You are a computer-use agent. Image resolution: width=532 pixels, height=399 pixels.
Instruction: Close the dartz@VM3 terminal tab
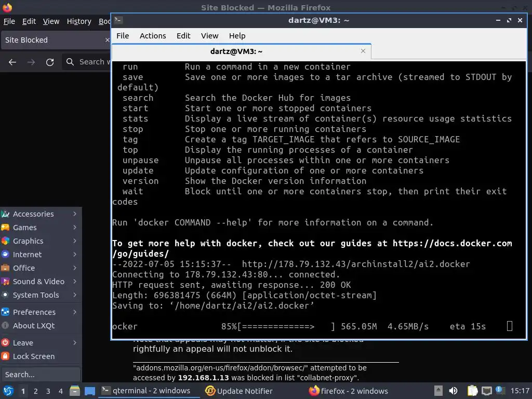coord(363,51)
